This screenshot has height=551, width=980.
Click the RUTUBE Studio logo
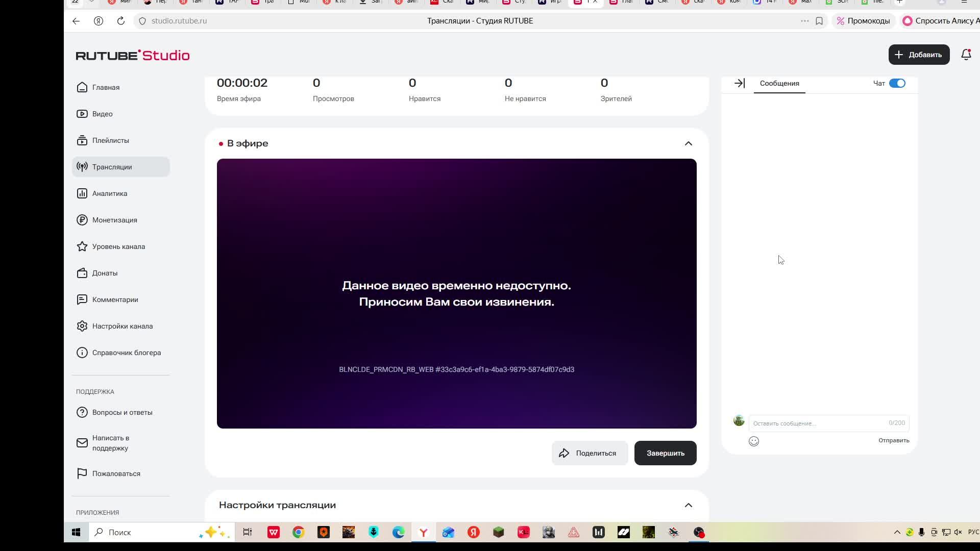point(133,55)
